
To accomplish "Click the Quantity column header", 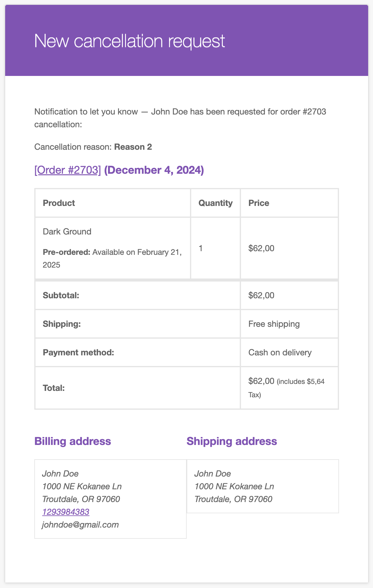I will pyautogui.click(x=215, y=203).
